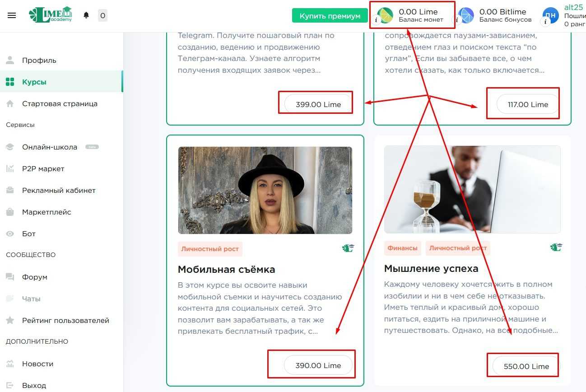
Task: Click the 399.00 Lime price button
Action: (318, 104)
